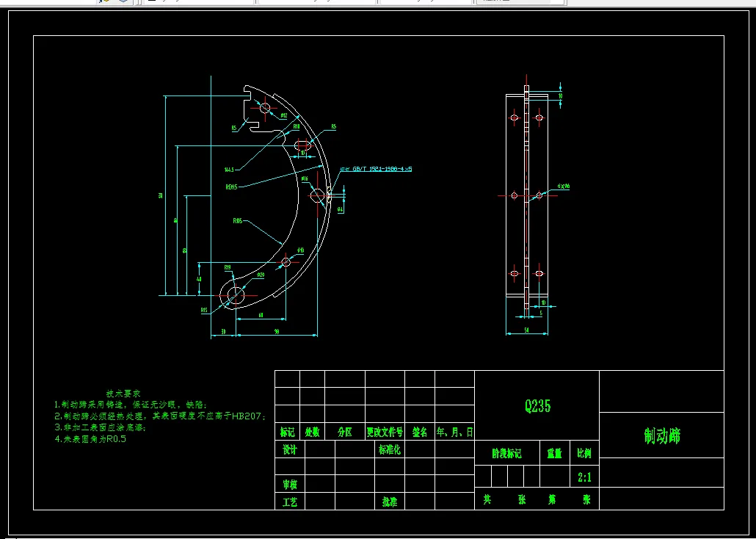Screen dimensions: 756x539
Task: Click the ø20 hole diameter label
Action: pyautogui.click(x=261, y=275)
